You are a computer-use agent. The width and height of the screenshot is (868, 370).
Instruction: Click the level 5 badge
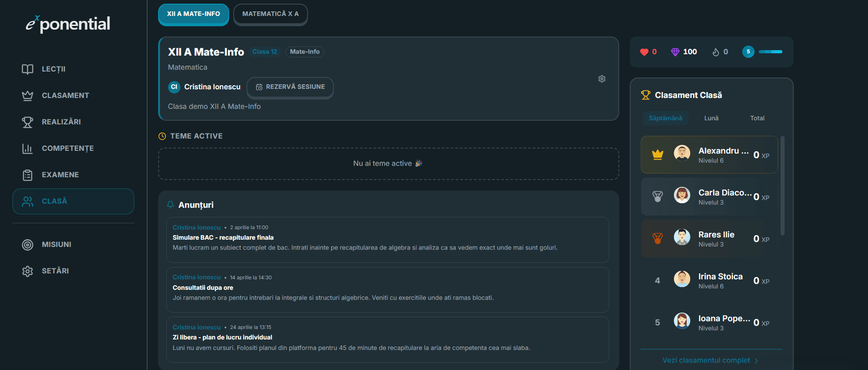point(748,52)
